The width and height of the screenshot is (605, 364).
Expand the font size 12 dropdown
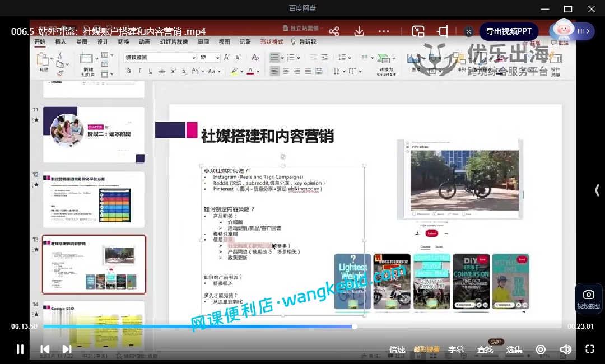[x=217, y=58]
